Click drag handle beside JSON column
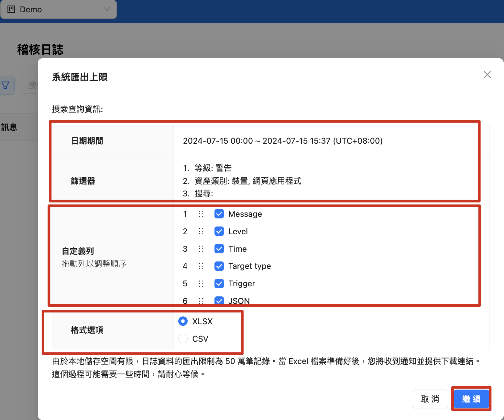Screen dimensions: 504x420 [201, 301]
